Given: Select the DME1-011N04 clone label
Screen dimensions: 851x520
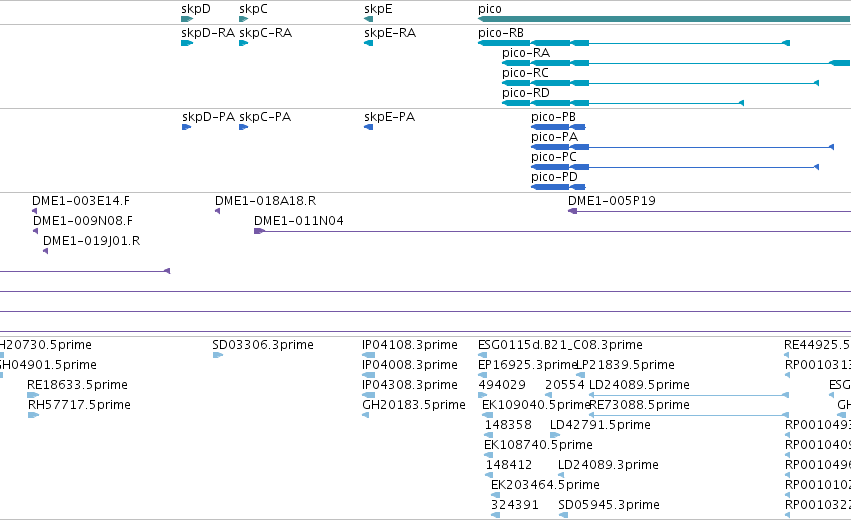Looking at the screenshot, I should point(299,221).
